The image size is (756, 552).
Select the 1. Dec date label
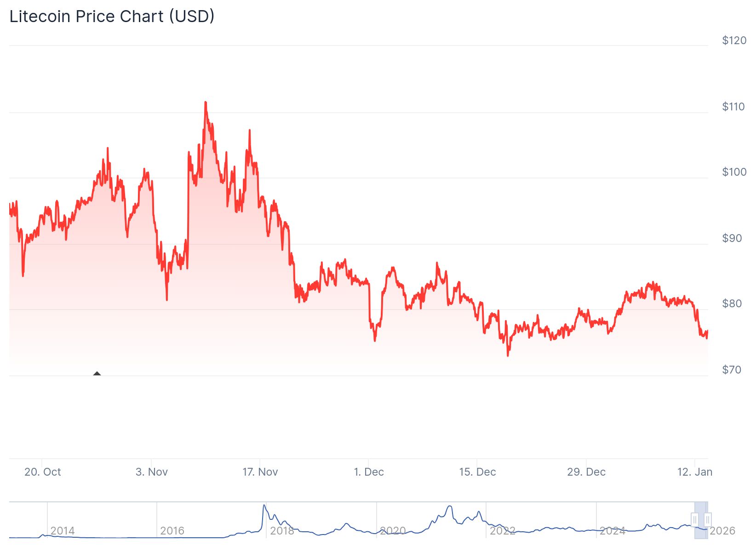tap(369, 472)
